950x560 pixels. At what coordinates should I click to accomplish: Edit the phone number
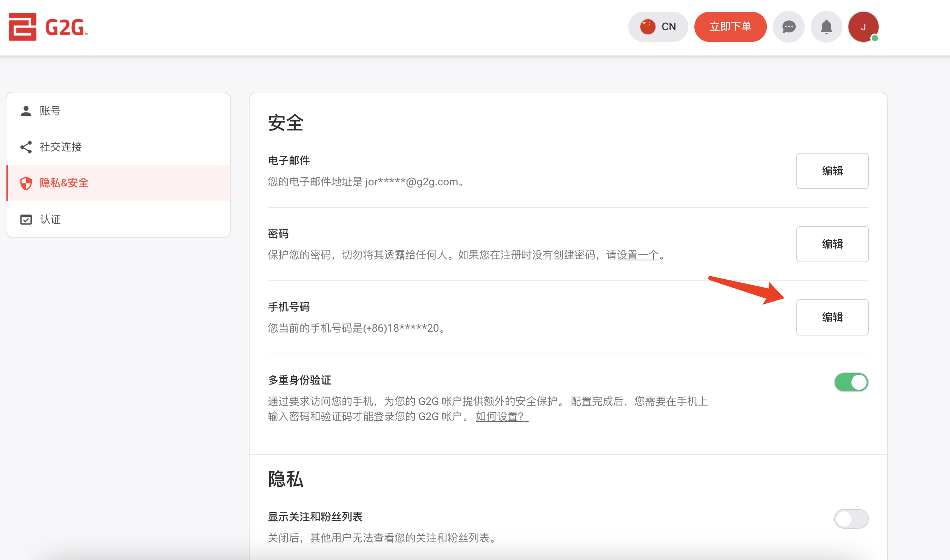832,317
